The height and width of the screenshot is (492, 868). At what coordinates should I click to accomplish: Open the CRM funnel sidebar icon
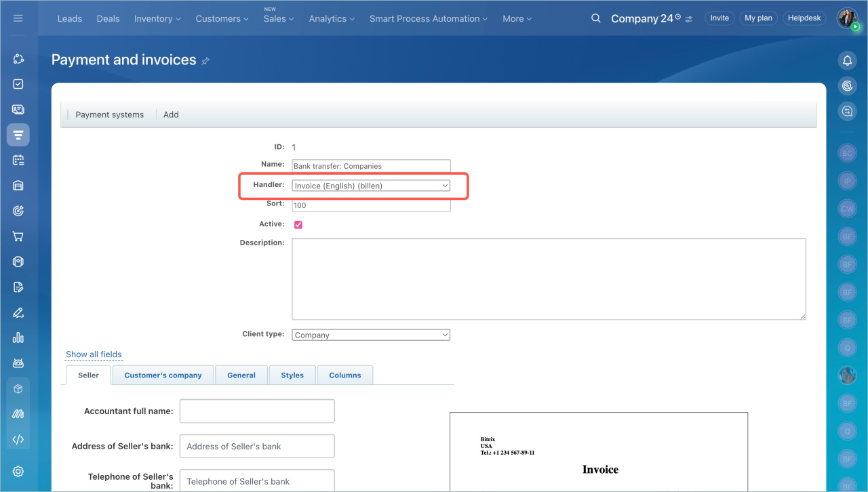(x=18, y=135)
